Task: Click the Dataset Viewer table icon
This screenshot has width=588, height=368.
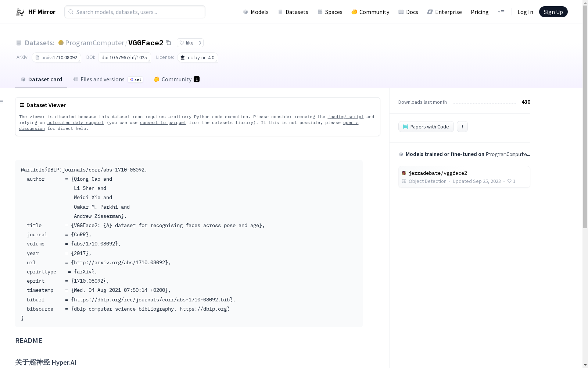Action: (x=22, y=105)
